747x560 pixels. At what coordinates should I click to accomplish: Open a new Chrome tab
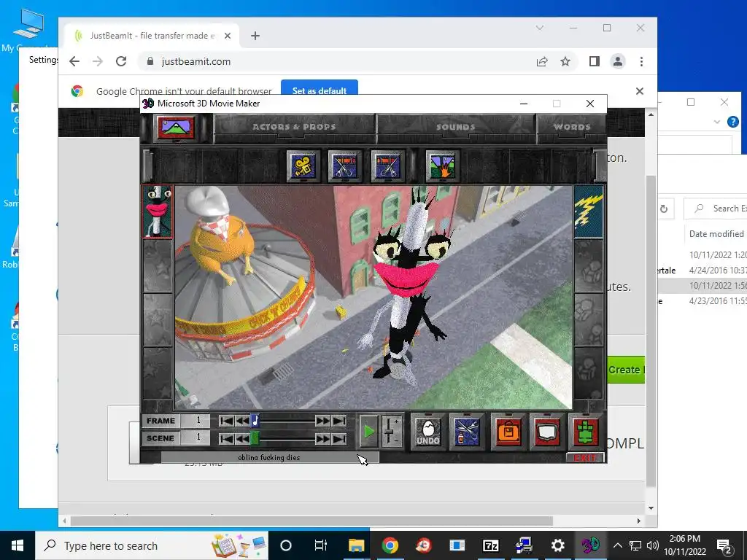(255, 36)
